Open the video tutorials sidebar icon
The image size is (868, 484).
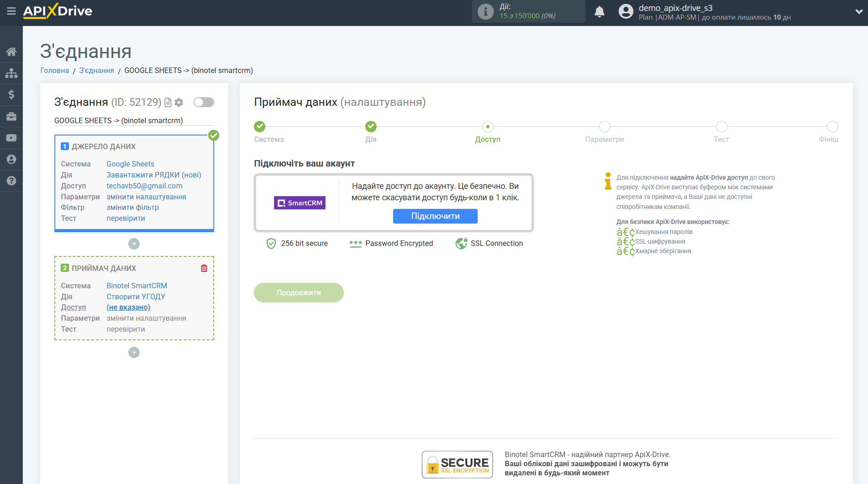(11, 138)
